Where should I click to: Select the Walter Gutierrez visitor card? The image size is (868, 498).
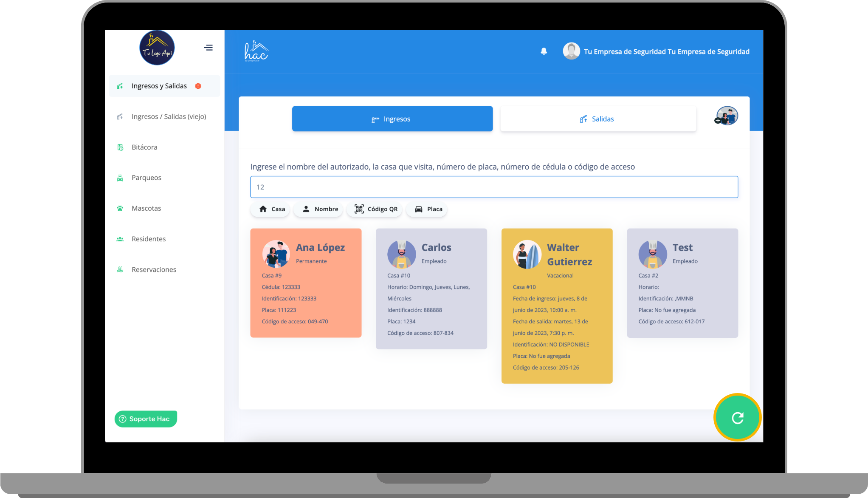point(557,306)
